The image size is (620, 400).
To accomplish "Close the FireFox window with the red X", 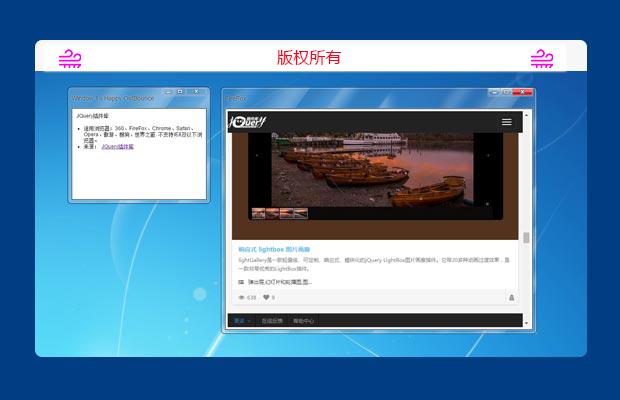I will 522,92.
